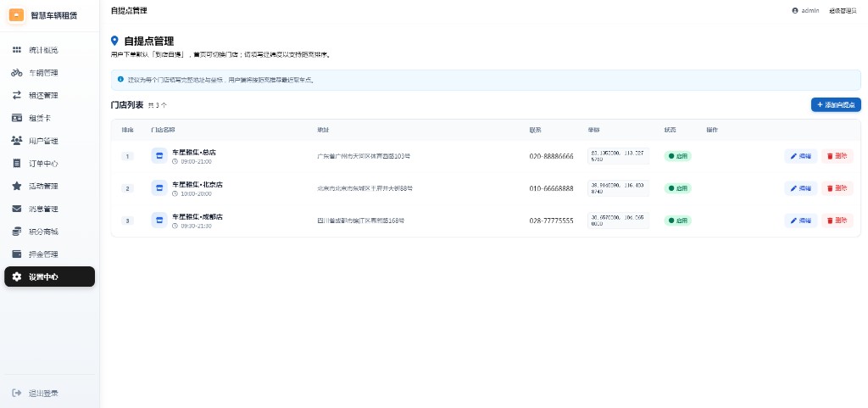Click the 启用 status badge for 总店
The image size is (868, 408).
[677, 156]
